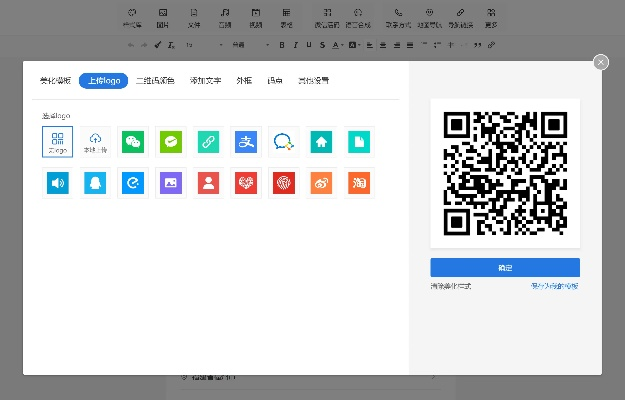
Task: Click the blue save-as-my-template link
Action: [554, 286]
